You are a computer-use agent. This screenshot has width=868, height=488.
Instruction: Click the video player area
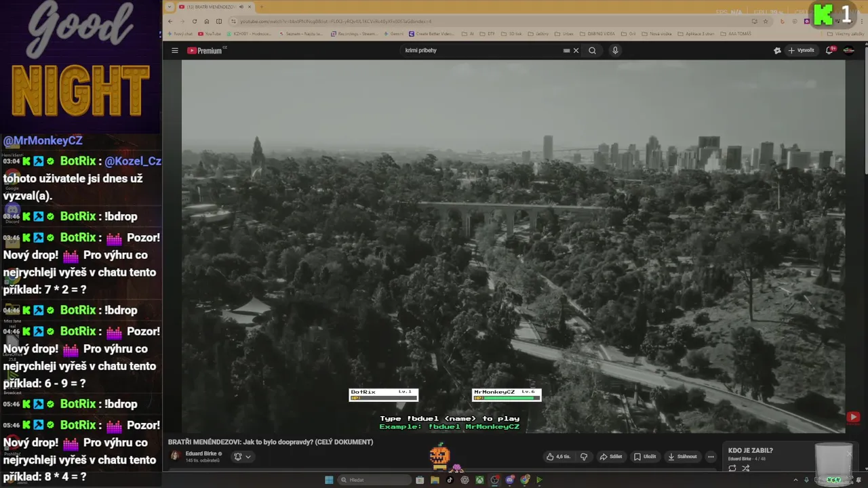pyautogui.click(x=513, y=245)
